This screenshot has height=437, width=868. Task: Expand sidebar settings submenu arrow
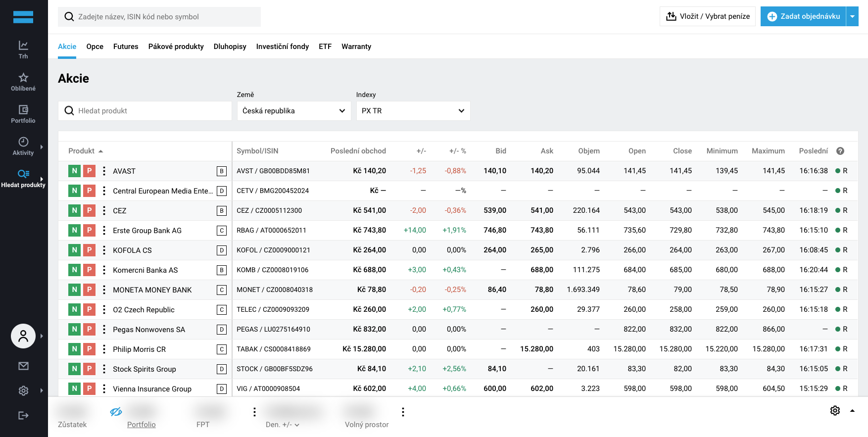click(42, 390)
